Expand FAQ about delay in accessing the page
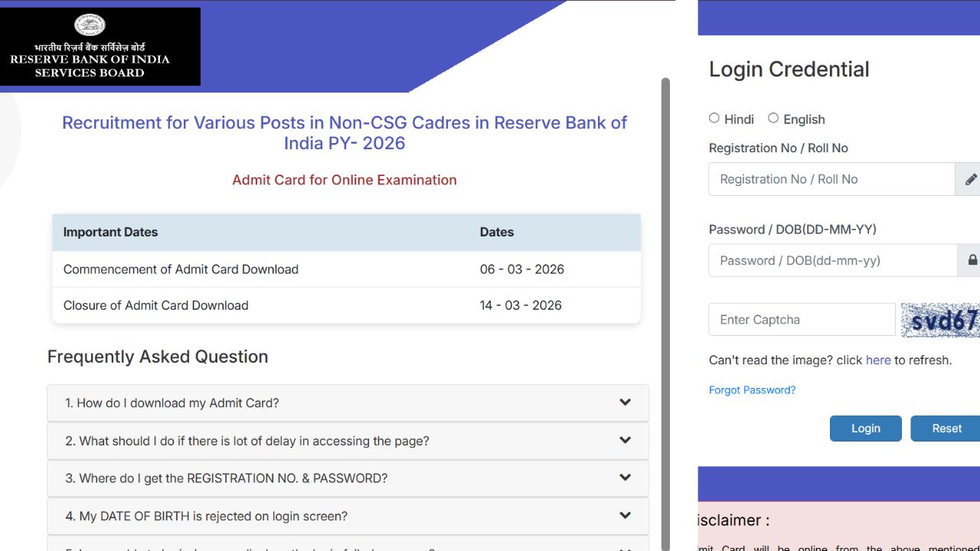The height and width of the screenshot is (551, 980). pyautogui.click(x=348, y=441)
